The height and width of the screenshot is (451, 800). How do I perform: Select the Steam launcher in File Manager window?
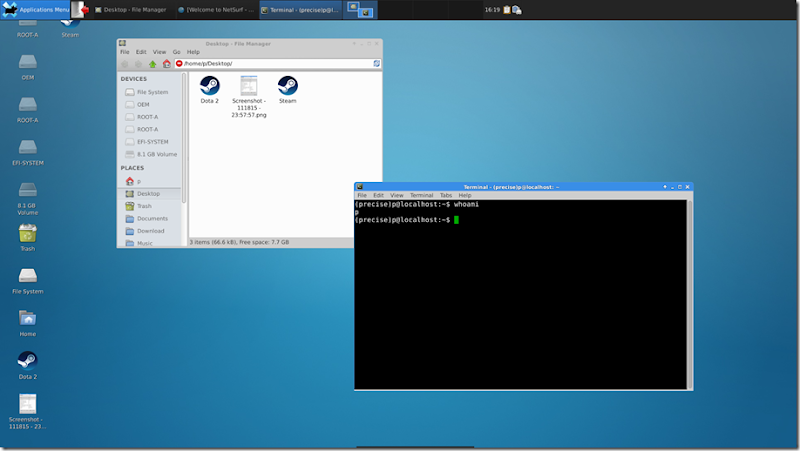(x=288, y=90)
